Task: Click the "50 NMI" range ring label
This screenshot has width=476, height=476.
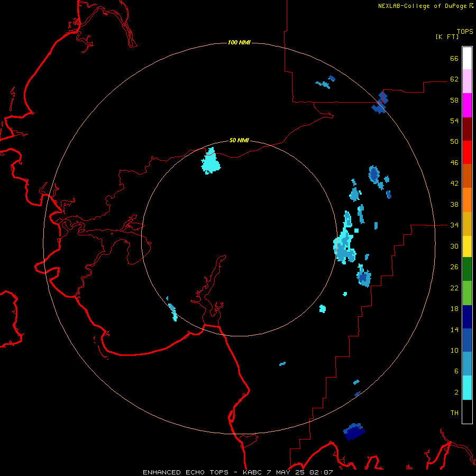Action: click(x=239, y=140)
